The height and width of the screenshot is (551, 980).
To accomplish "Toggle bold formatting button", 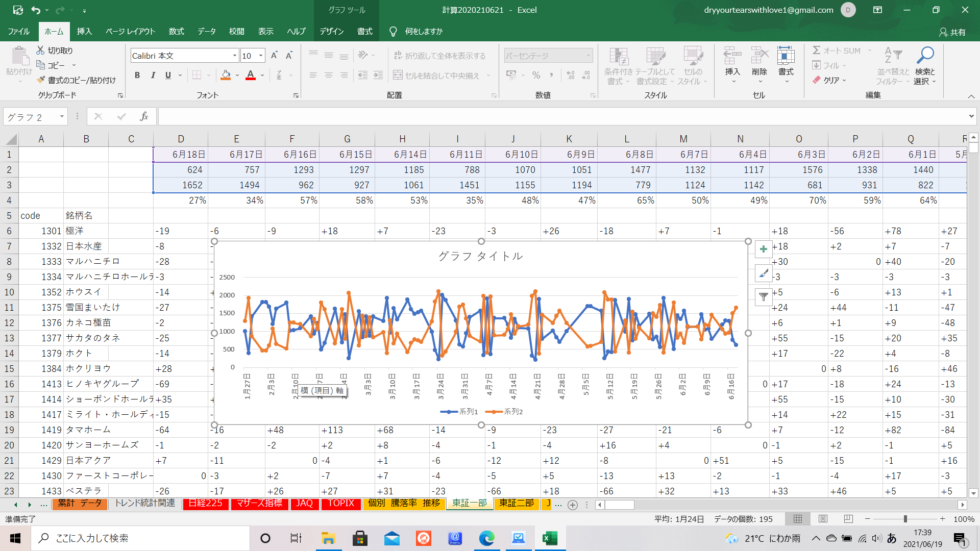I will (137, 76).
